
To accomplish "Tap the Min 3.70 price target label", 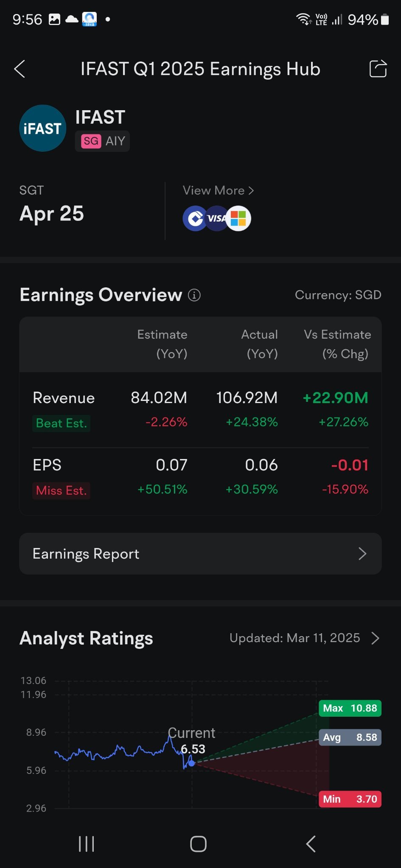I will [x=350, y=799].
